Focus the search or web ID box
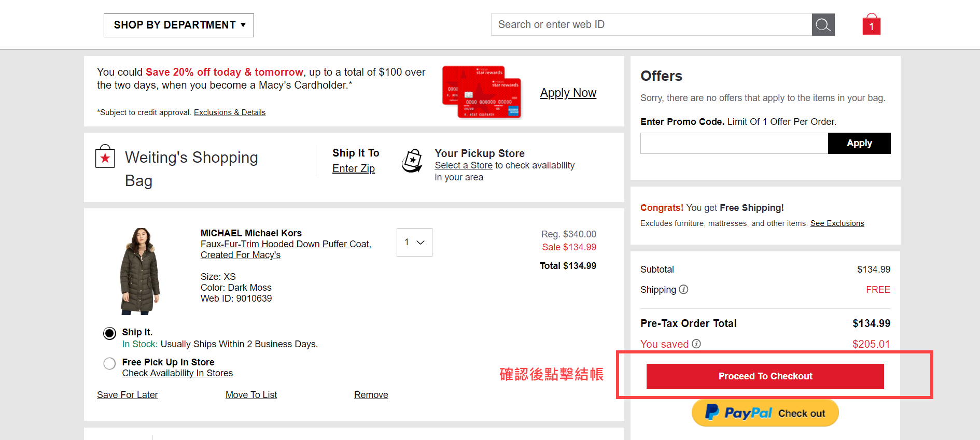Screen dimensions: 980x440 point(651,25)
